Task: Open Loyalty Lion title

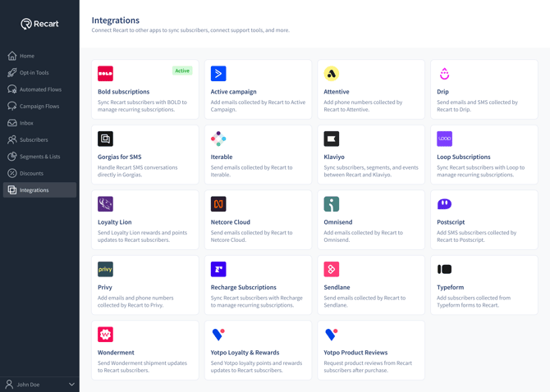Action: tap(115, 222)
